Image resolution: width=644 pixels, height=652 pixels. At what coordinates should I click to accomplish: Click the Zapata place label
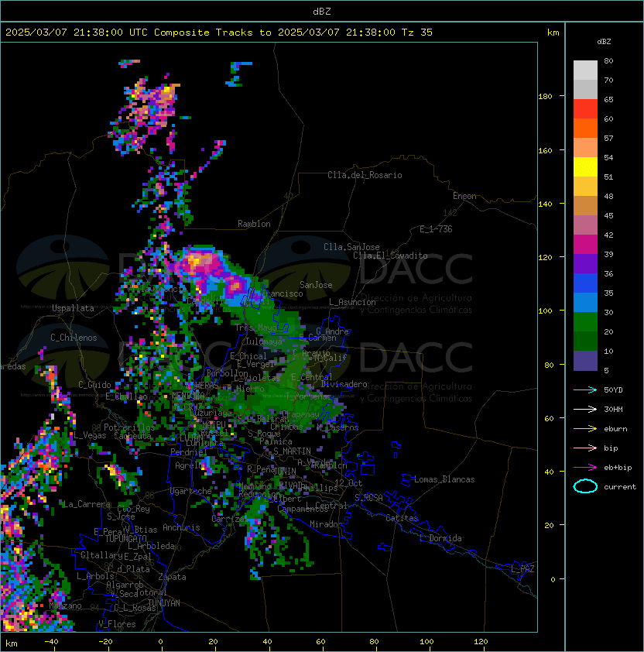(172, 577)
